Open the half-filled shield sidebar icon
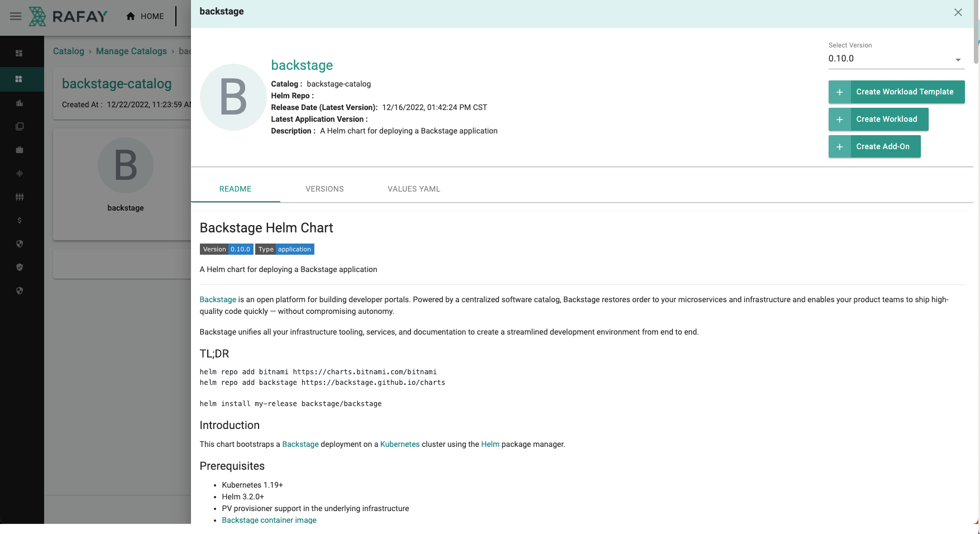980x534 pixels. 19,244
